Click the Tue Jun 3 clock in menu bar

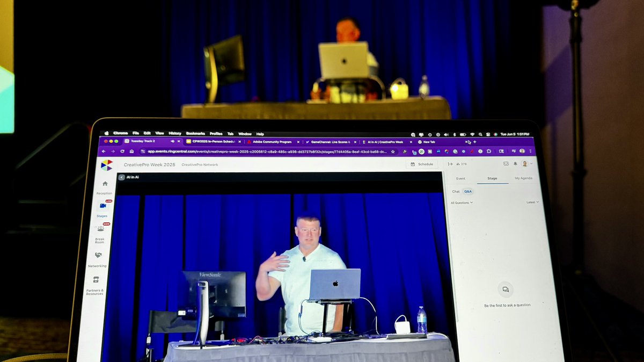point(515,134)
